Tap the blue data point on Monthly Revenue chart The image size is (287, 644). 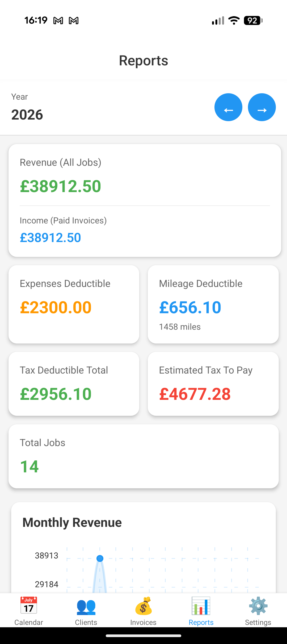click(100, 558)
